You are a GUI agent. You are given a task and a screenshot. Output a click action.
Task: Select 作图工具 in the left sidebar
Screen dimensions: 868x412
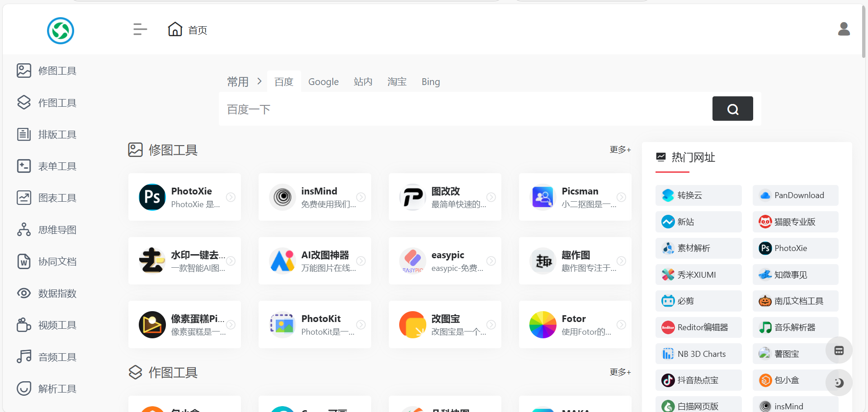click(x=47, y=103)
